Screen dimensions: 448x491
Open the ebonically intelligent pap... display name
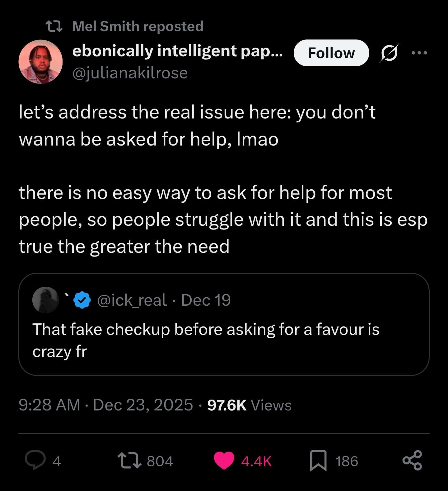tap(177, 51)
